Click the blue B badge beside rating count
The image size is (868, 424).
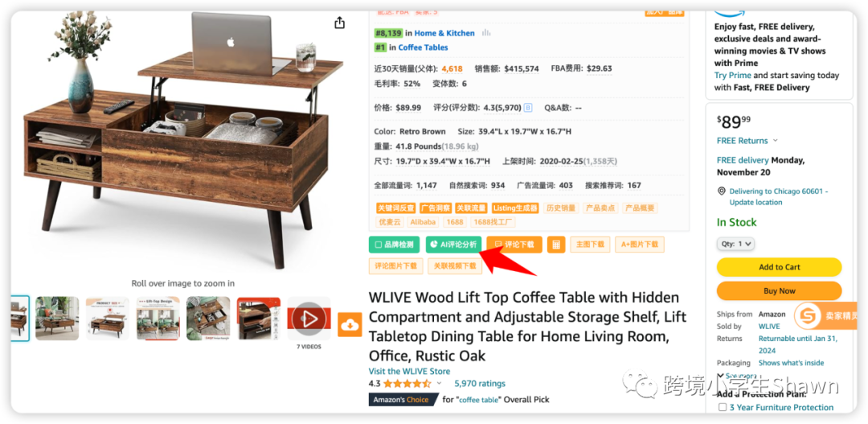click(x=527, y=108)
